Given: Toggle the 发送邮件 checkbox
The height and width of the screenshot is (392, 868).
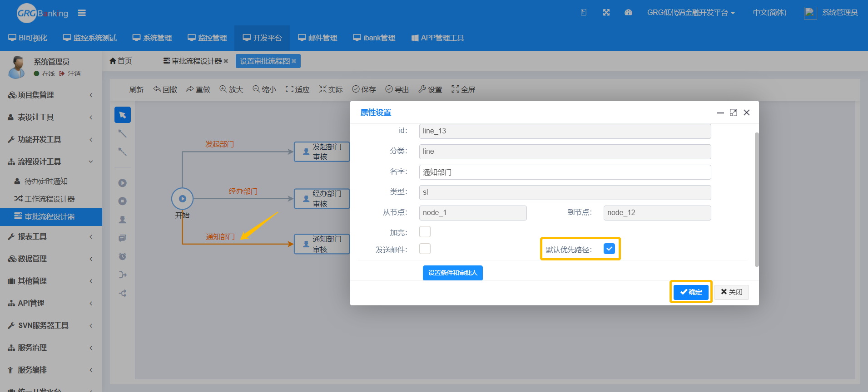Looking at the screenshot, I should 425,249.
